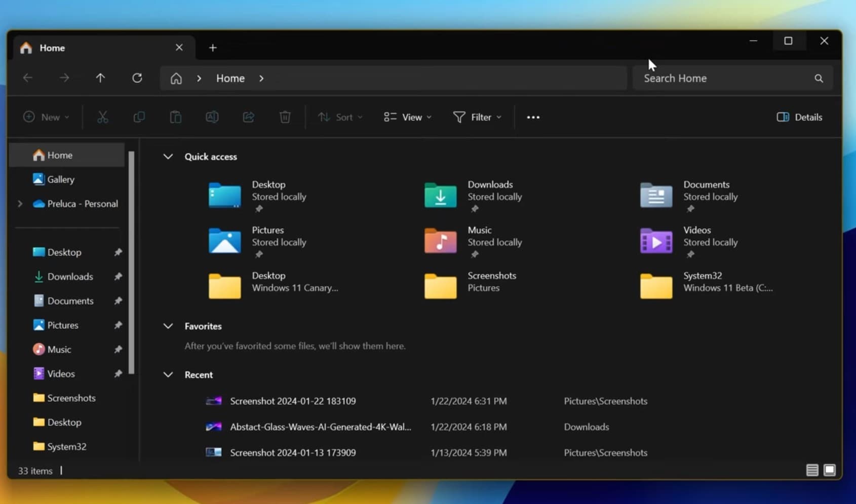Click the Delete trash can icon
856x504 pixels.
285,117
